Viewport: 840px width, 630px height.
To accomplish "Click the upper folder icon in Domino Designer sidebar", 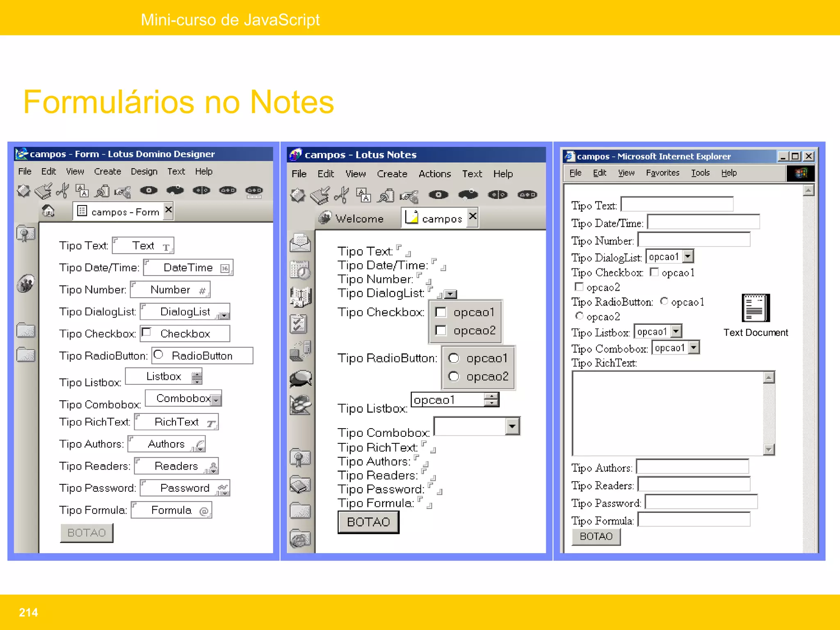I will [25, 330].
